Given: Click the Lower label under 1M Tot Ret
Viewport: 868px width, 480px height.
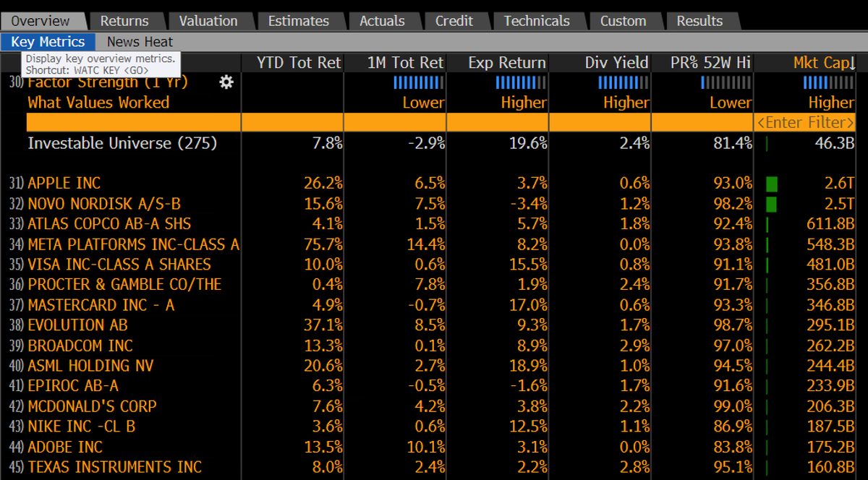Looking at the screenshot, I should point(424,103).
